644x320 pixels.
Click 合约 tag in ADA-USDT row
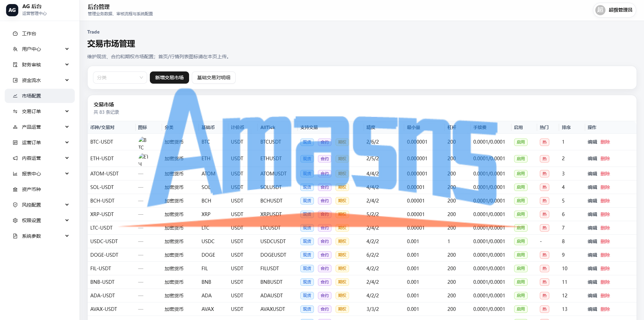[x=325, y=296]
